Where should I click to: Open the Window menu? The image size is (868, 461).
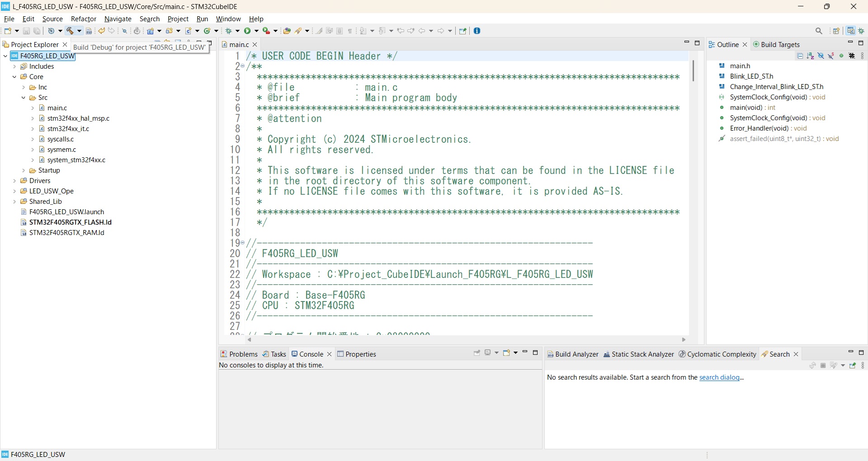228,19
